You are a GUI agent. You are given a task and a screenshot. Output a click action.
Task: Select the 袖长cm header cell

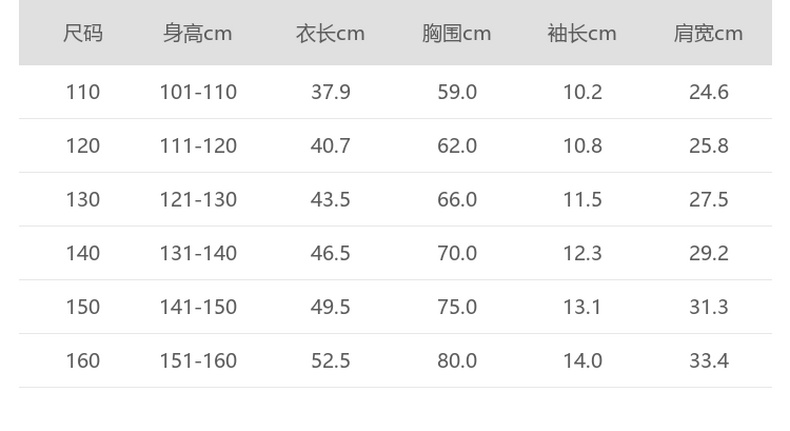click(582, 34)
